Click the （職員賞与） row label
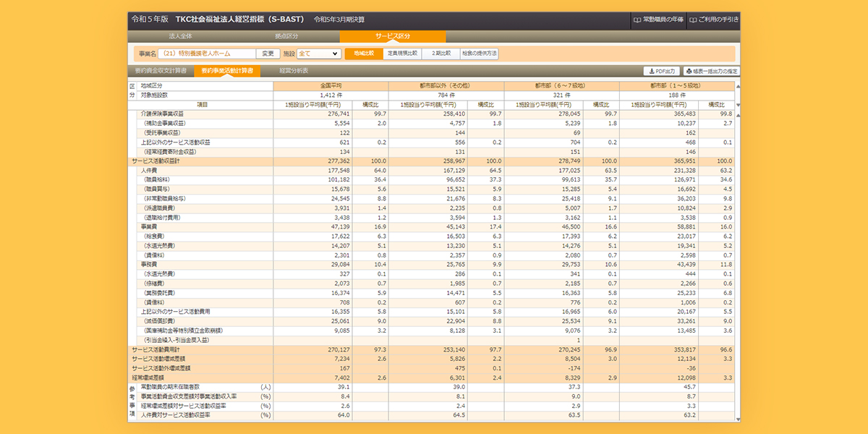Image resolution: width=868 pixels, height=434 pixels. (158, 190)
